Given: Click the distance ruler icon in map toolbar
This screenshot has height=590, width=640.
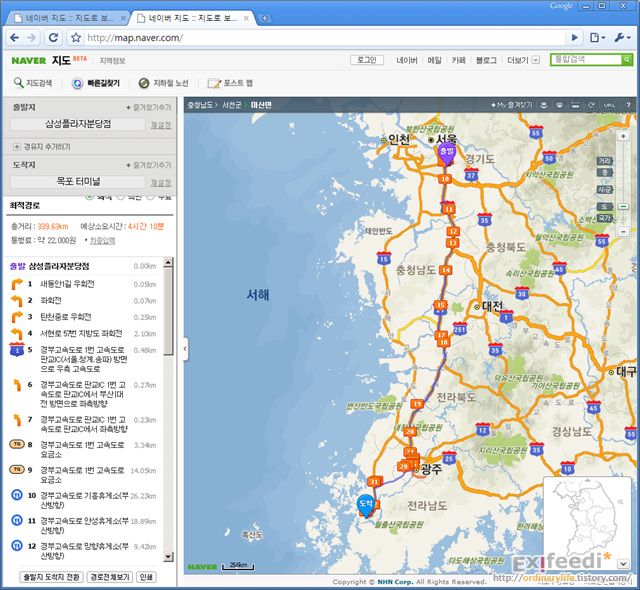Looking at the screenshot, I should 576,105.
